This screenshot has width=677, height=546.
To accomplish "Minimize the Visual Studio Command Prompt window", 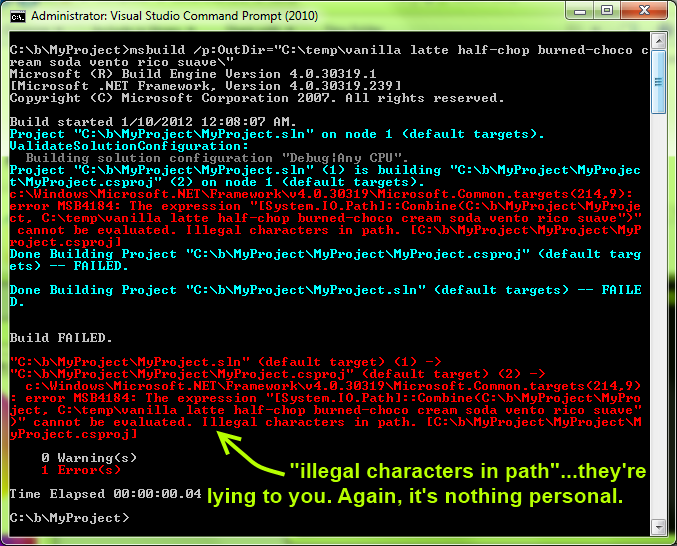I will click(580, 10).
